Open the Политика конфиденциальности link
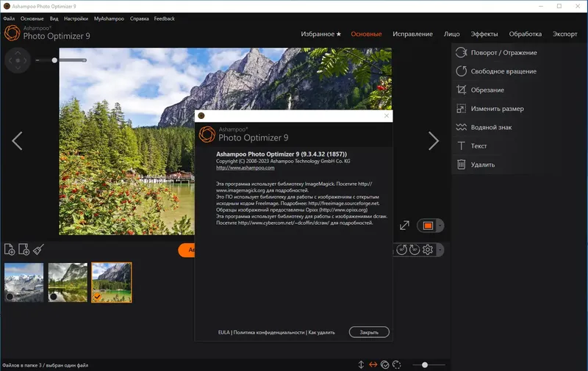 tap(269, 332)
